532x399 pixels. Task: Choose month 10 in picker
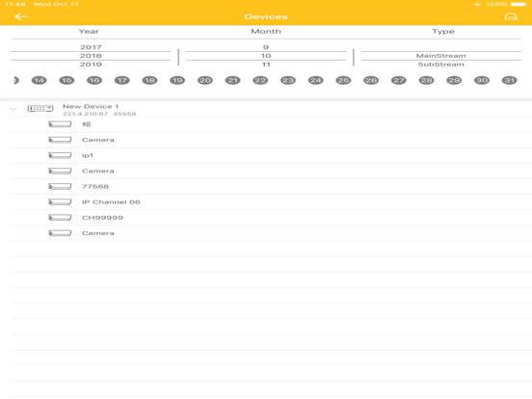point(266,56)
